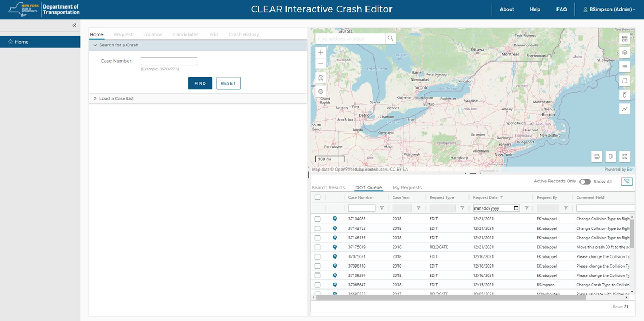Click the print map icon
644x321 pixels.
[597, 156]
